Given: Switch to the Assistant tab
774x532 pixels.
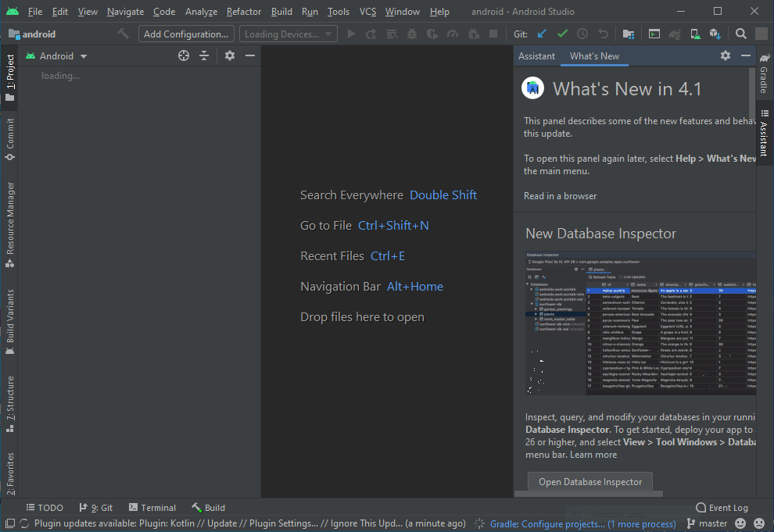Looking at the screenshot, I should click(536, 55).
